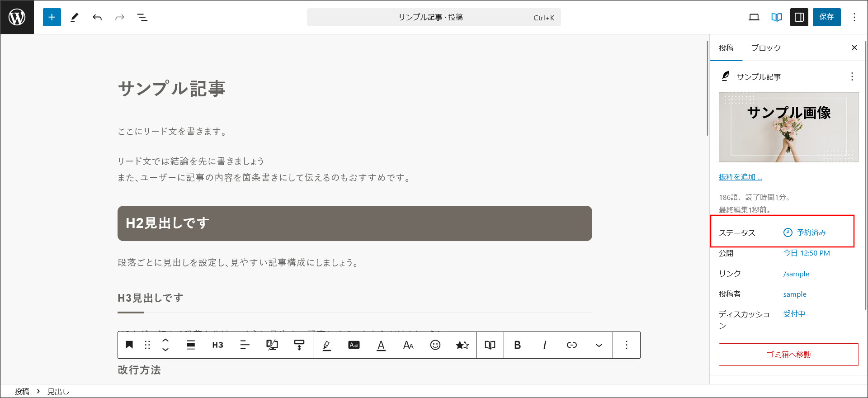This screenshot has height=398, width=868.
Task: Close the settings sidebar
Action: pos(854,47)
